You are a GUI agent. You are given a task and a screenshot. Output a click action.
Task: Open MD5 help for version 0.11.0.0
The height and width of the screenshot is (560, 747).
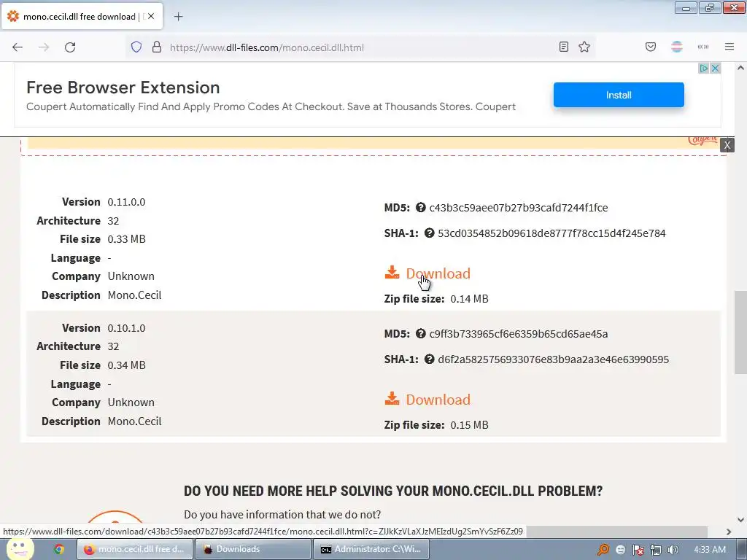click(x=421, y=208)
